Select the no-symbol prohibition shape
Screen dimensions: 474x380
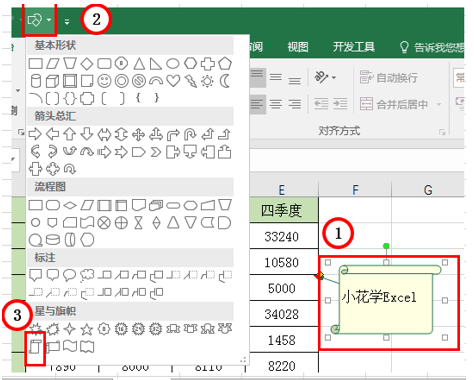139,81
